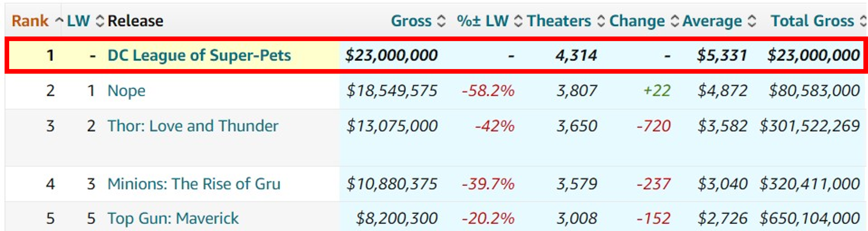The image size is (868, 231).
Task: Click Nope's -58.2% change value
Action: [488, 90]
